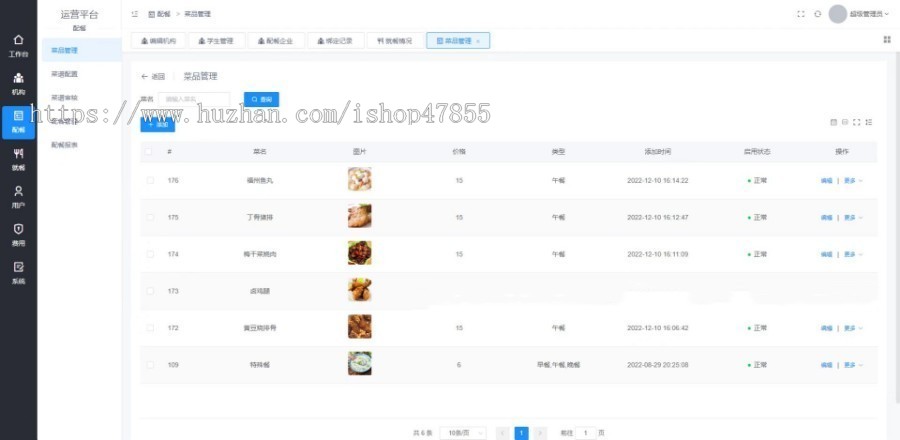
Task: Edit row 174 via 编辑 link
Action: [826, 254]
